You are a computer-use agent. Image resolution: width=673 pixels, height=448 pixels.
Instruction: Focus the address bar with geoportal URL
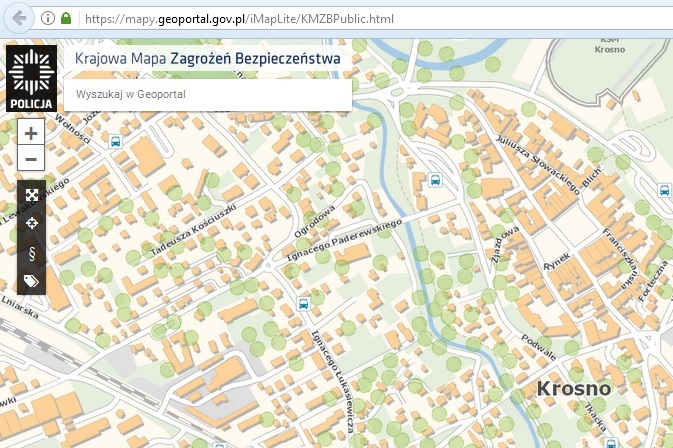click(x=373, y=18)
